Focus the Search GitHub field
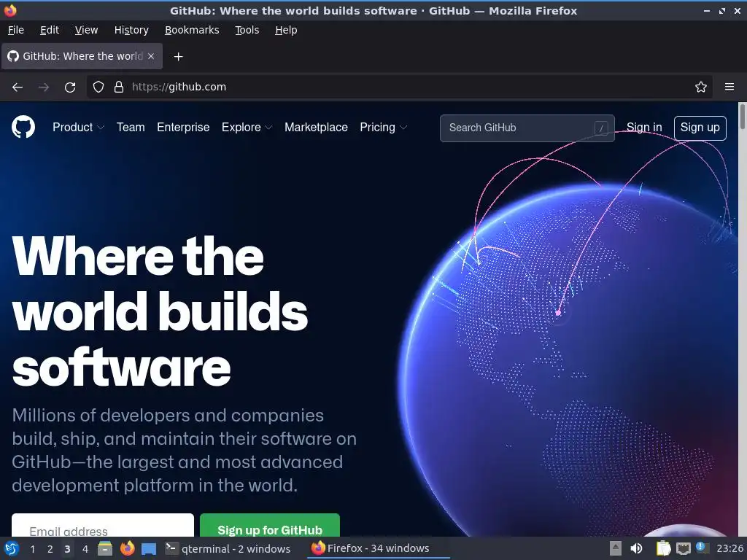Image resolution: width=747 pixels, height=560 pixels. [527, 128]
